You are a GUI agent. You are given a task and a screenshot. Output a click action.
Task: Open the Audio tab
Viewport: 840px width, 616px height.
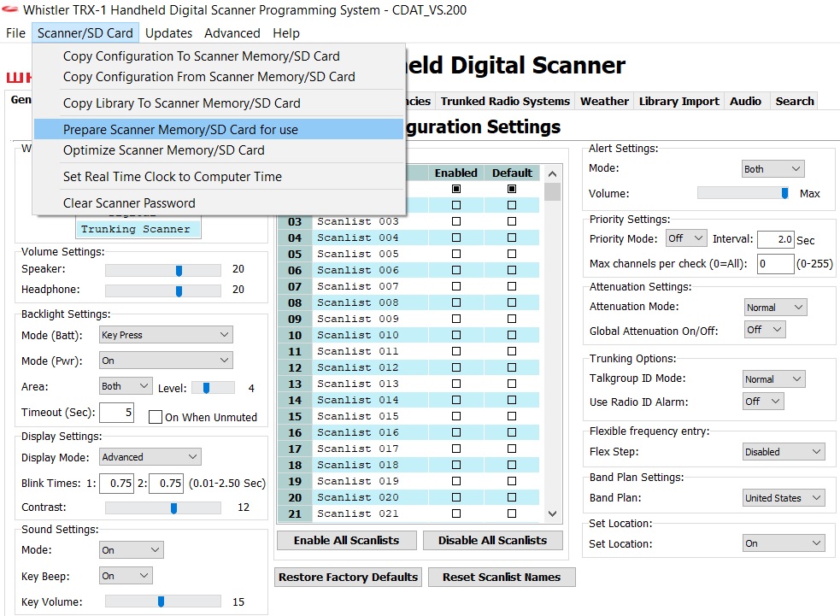(745, 101)
